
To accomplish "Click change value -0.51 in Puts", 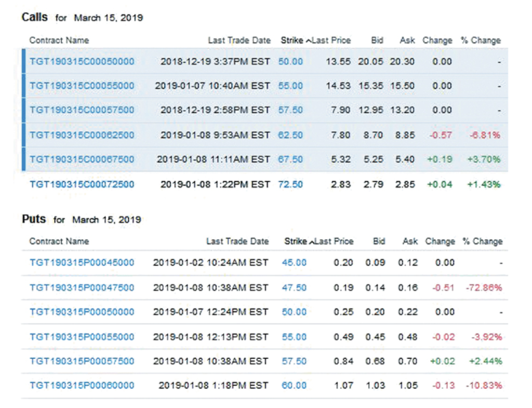I will click(443, 288).
